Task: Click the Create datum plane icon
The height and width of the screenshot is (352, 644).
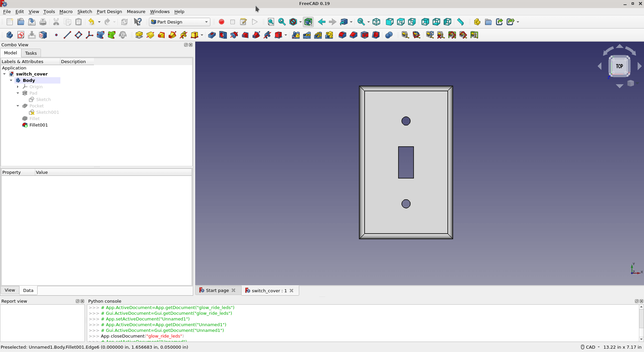Action: coord(78,35)
